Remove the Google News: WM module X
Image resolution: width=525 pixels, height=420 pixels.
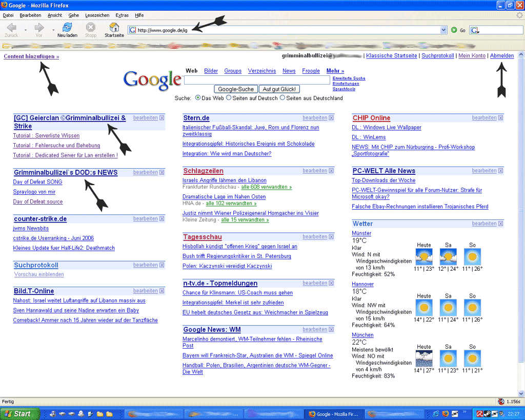click(331, 330)
